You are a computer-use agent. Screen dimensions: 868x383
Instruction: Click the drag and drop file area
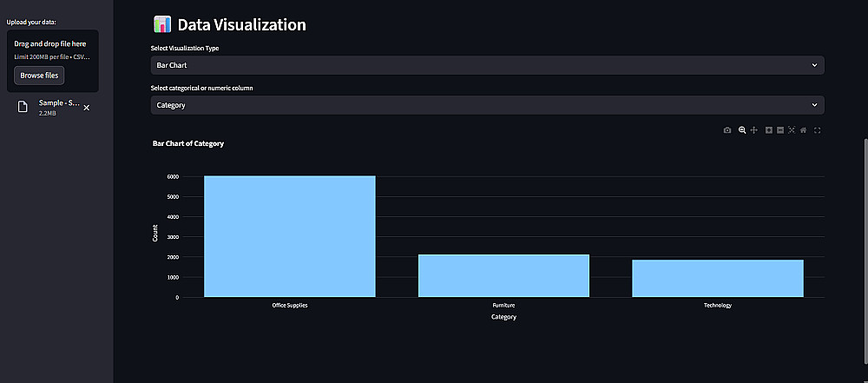(x=53, y=61)
